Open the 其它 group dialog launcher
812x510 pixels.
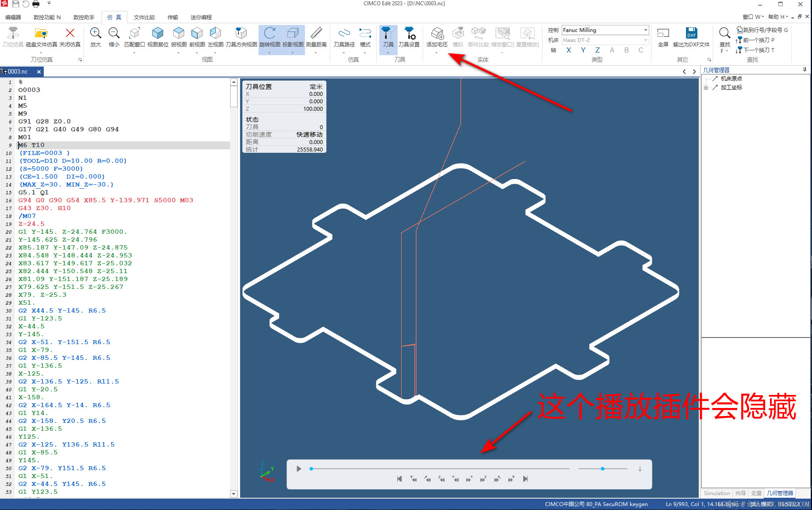tap(709, 60)
